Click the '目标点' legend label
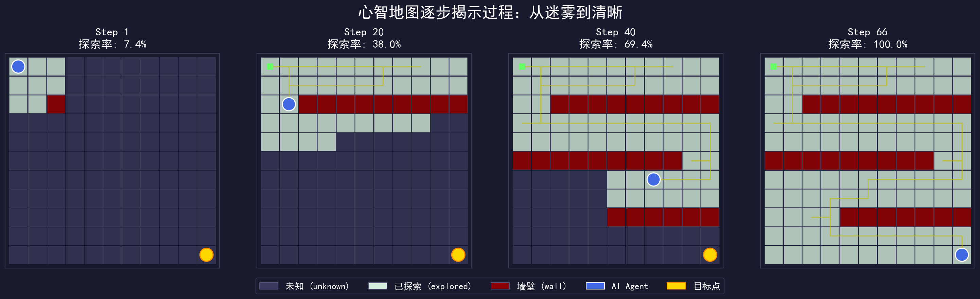Image resolution: width=980 pixels, height=299 pixels. click(x=706, y=286)
